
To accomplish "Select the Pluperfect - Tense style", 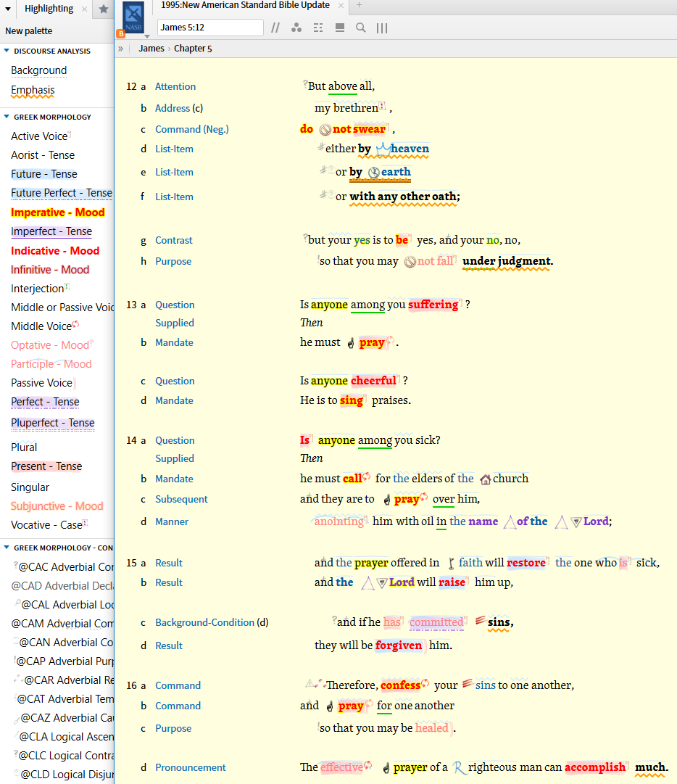I will (52, 423).
